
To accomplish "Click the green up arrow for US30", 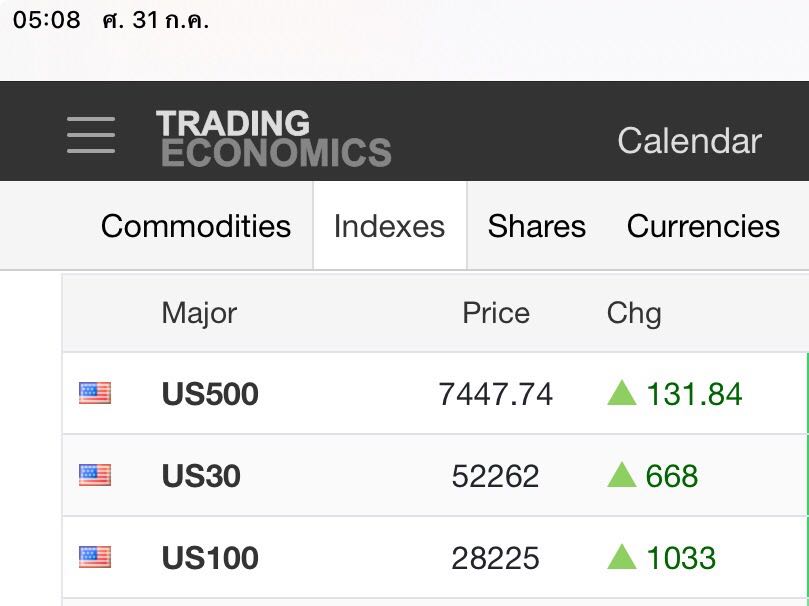I will coord(622,474).
